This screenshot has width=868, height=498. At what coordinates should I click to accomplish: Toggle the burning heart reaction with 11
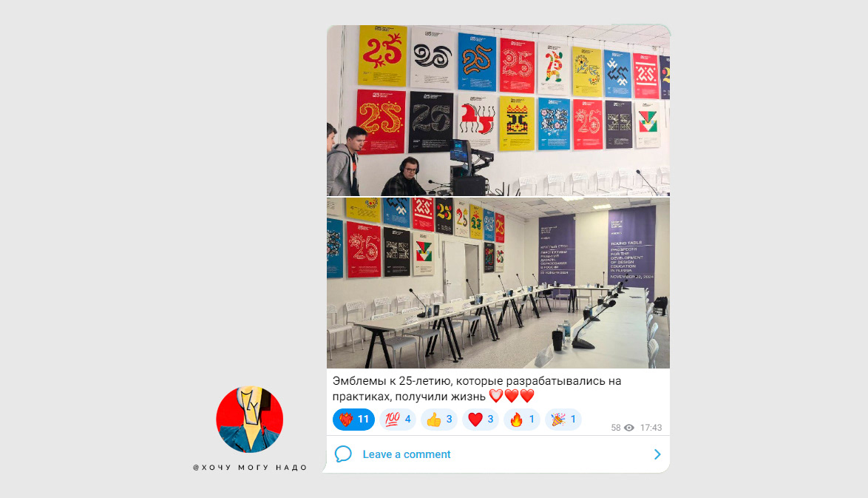pos(353,420)
